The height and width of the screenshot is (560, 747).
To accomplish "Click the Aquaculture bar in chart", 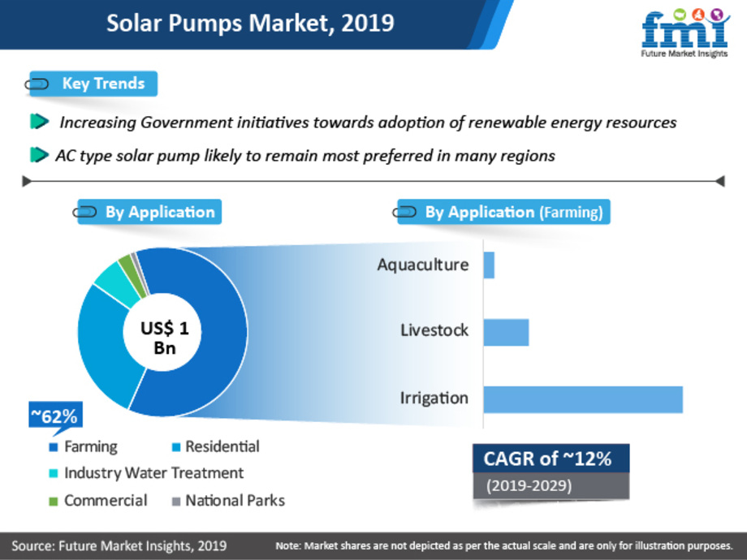I will coord(489,265).
